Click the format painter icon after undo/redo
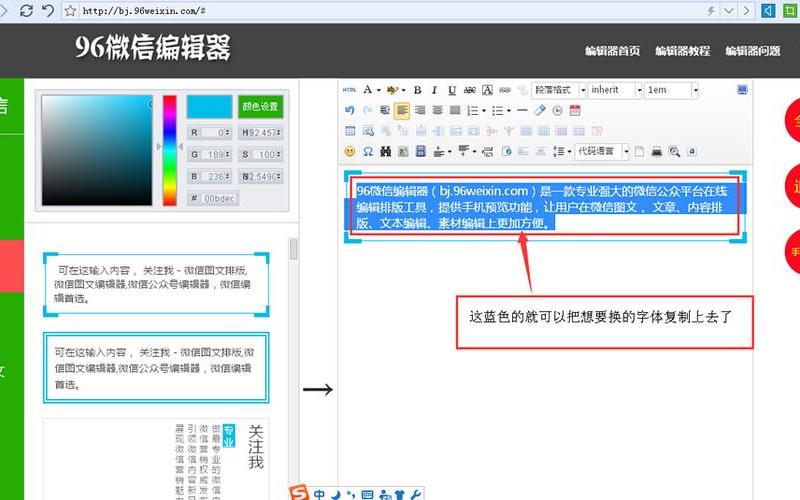 [385, 110]
